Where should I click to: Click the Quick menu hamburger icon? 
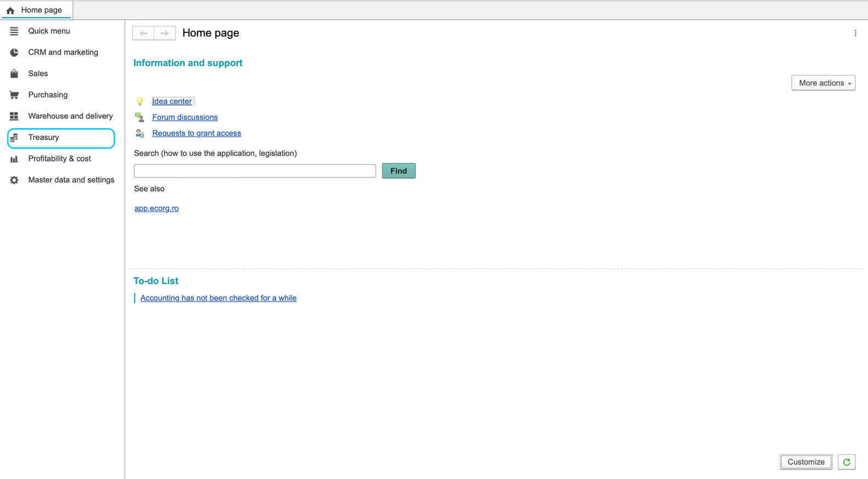[14, 31]
